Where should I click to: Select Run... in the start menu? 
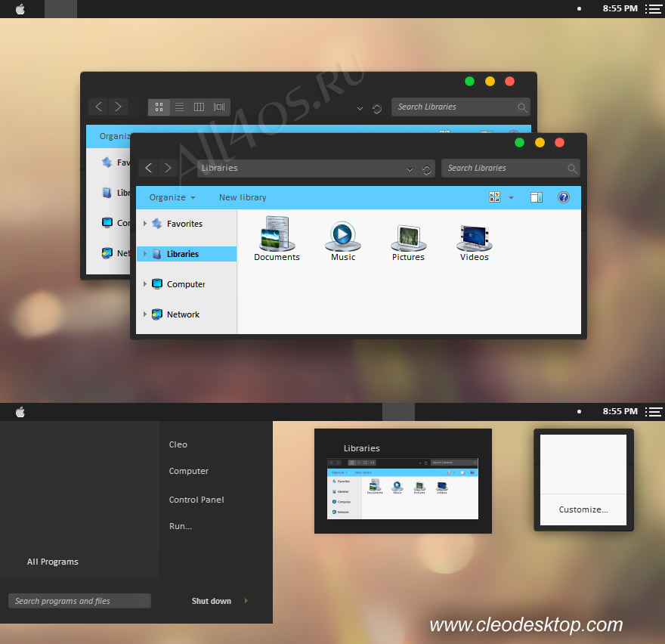(181, 526)
